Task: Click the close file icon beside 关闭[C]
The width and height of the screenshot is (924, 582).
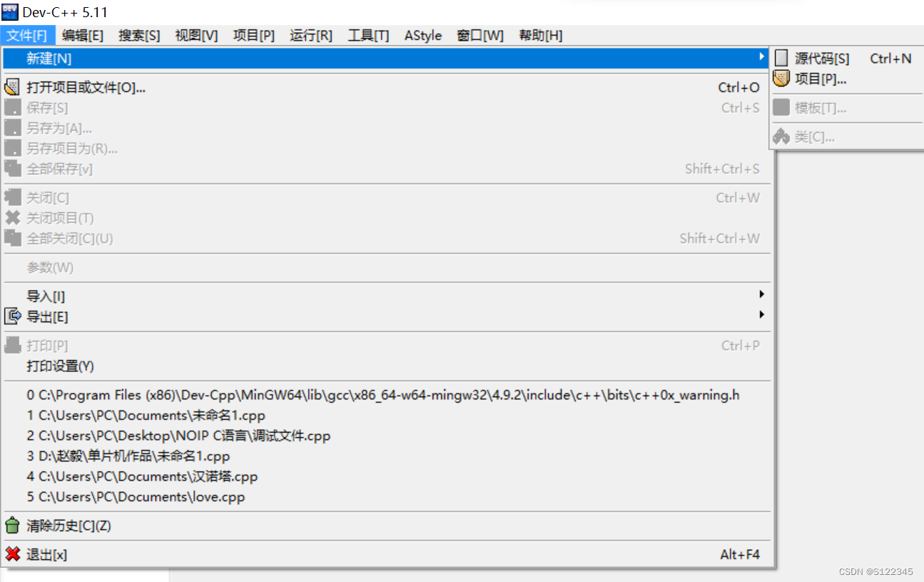Action: click(12, 198)
